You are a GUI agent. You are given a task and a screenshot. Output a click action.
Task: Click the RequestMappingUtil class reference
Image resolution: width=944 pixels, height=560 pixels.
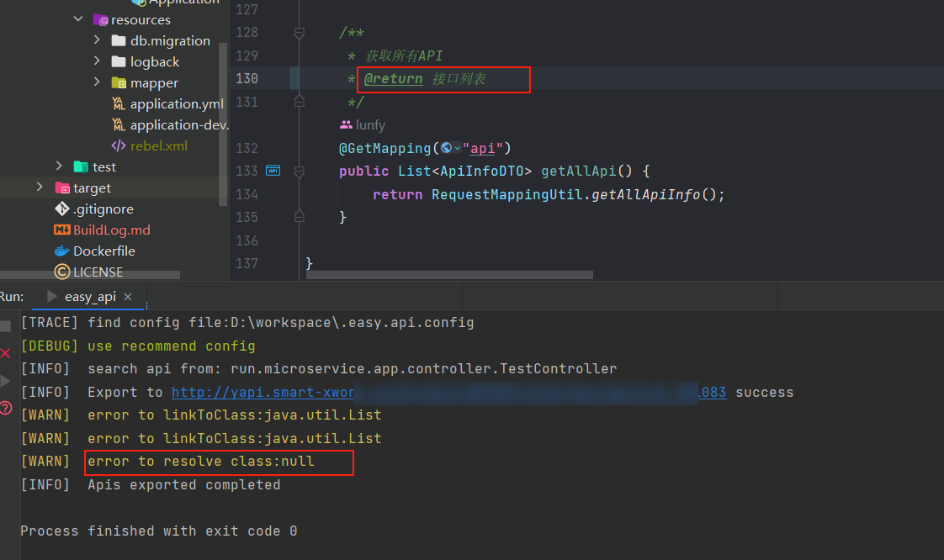[x=507, y=194]
